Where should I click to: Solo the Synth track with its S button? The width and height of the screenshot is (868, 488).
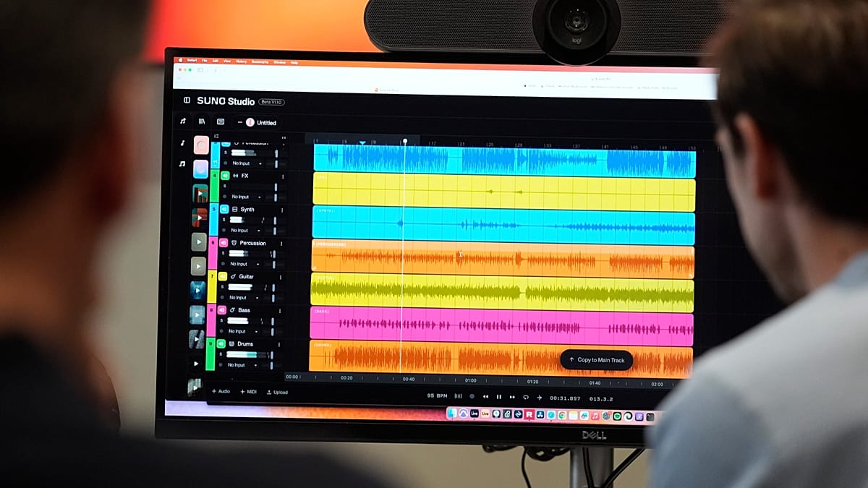click(x=224, y=220)
